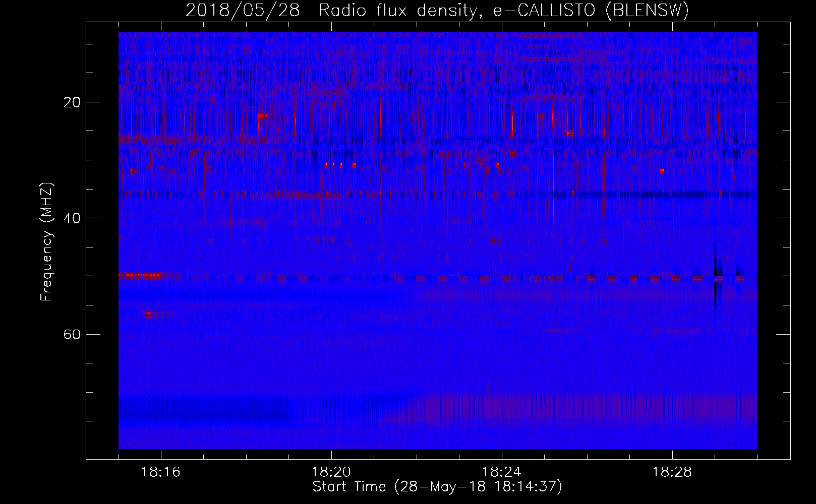The width and height of the screenshot is (816, 504).
Task: Click the 18:28 time tick label
Action: pyautogui.click(x=672, y=472)
